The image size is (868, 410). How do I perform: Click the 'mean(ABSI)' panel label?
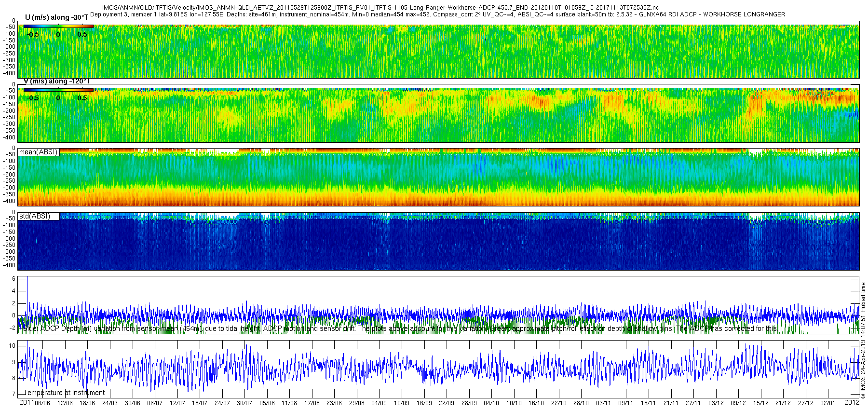click(x=38, y=152)
